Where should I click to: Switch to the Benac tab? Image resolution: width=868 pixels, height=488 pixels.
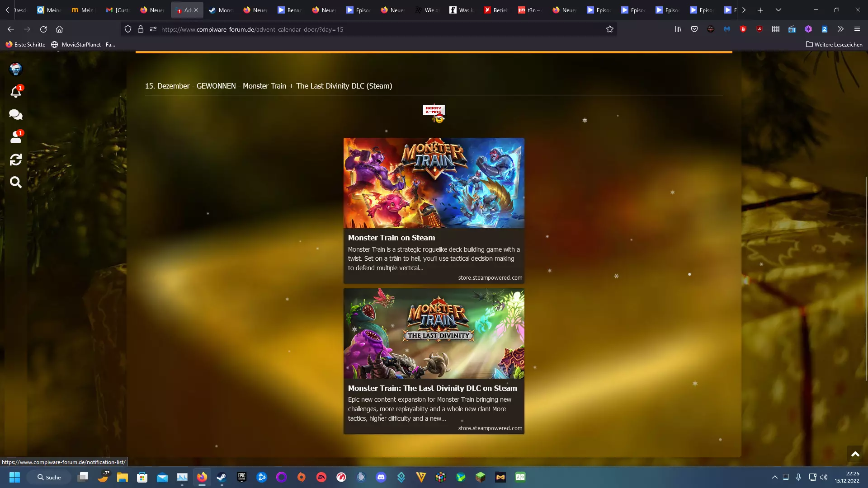point(289,10)
